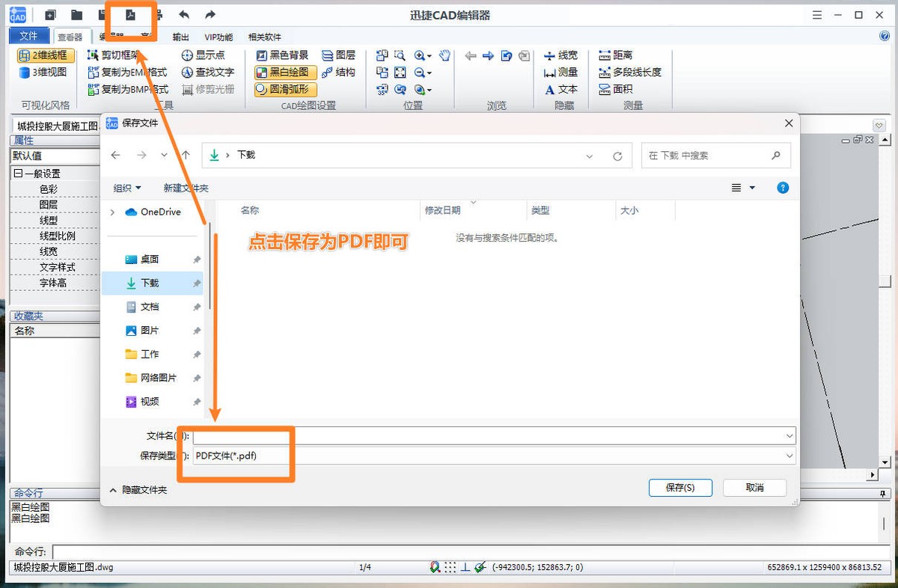
Task: Create a folder with 新建文件夹
Action: pyautogui.click(x=184, y=188)
